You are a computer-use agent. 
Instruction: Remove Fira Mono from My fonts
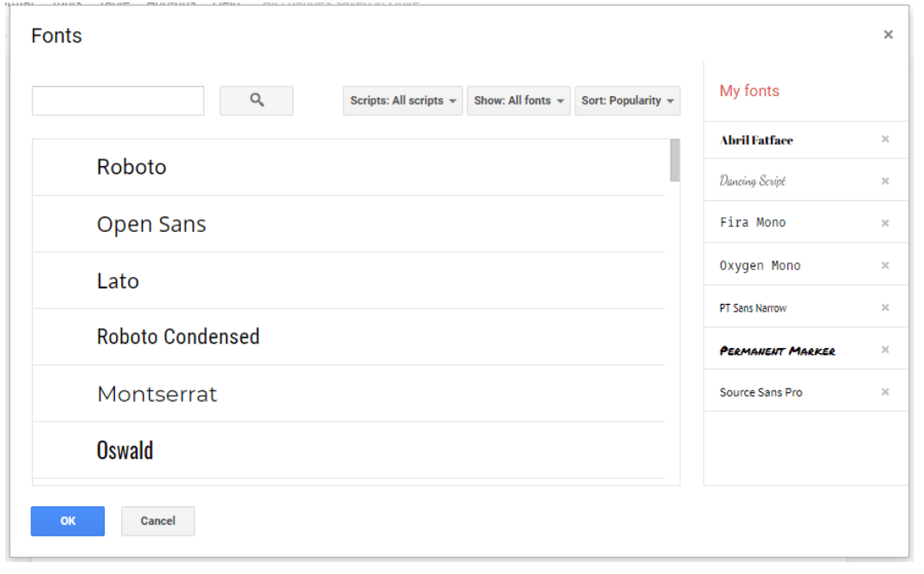click(885, 223)
